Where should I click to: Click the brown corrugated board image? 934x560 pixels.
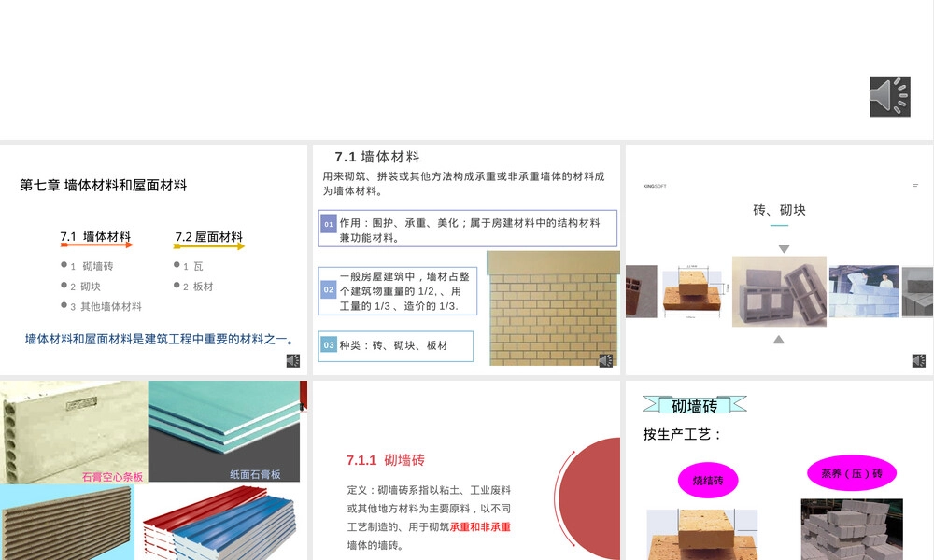(x=66, y=522)
